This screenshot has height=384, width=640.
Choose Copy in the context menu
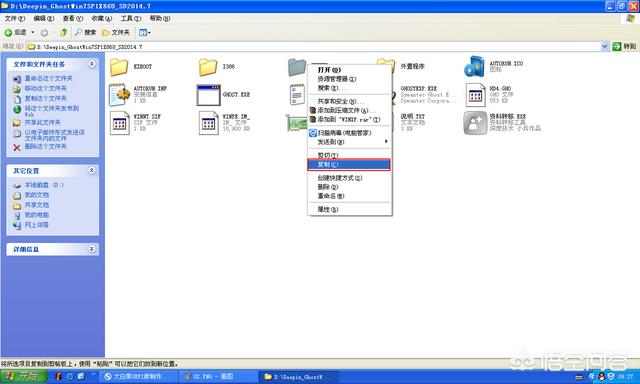point(349,164)
